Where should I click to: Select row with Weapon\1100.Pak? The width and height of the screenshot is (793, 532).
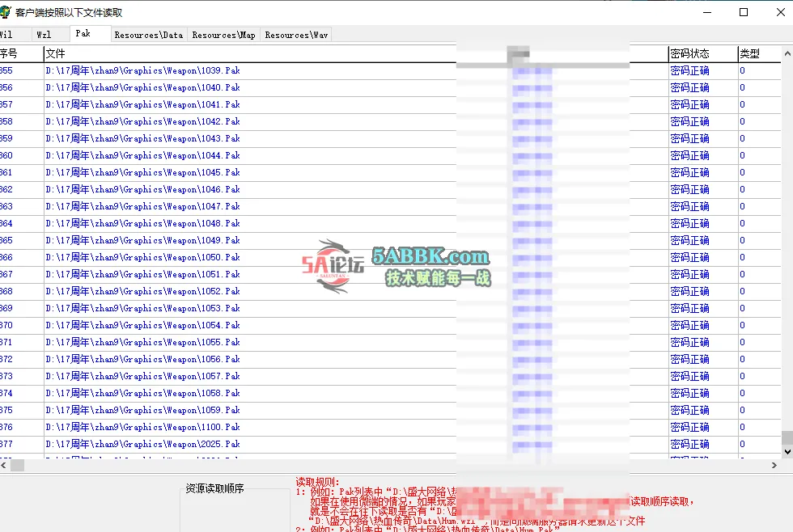(x=390, y=428)
